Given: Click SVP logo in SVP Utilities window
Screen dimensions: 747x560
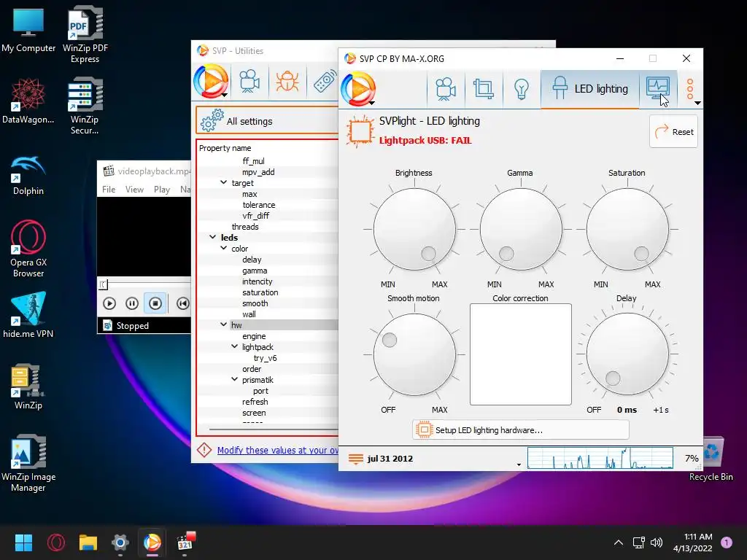Looking at the screenshot, I should pyautogui.click(x=211, y=82).
